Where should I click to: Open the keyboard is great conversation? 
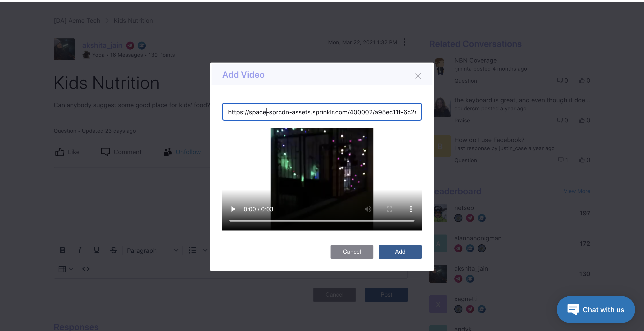[x=522, y=100]
